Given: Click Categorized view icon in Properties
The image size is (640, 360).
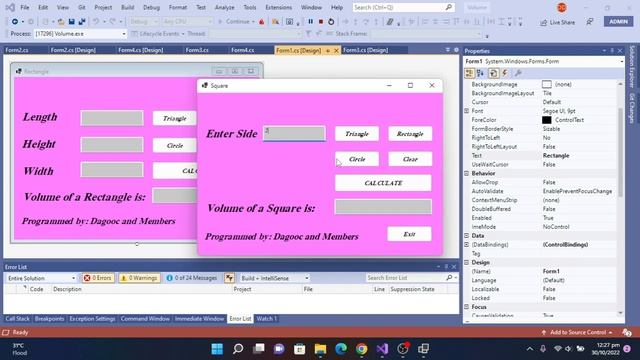Looking at the screenshot, I should click(469, 73).
